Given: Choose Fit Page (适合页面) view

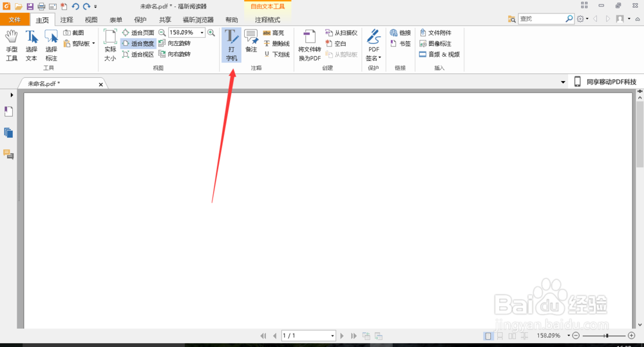Looking at the screenshot, I should 138,32.
